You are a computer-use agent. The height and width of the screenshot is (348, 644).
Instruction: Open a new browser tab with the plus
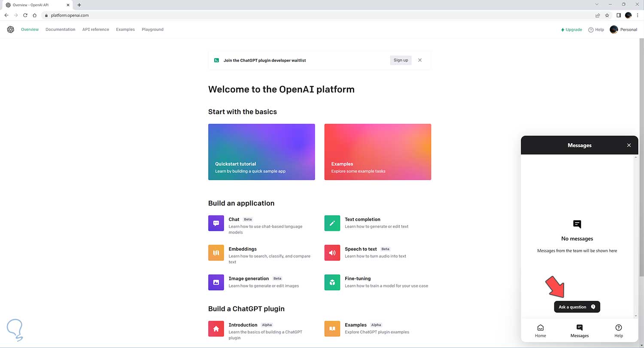click(x=79, y=5)
